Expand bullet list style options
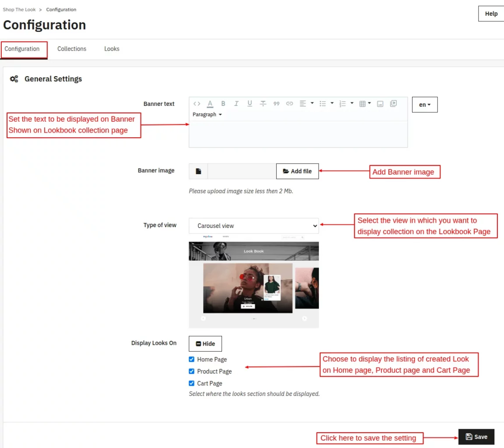Screen dimensions: 504x448 pyautogui.click(x=332, y=103)
